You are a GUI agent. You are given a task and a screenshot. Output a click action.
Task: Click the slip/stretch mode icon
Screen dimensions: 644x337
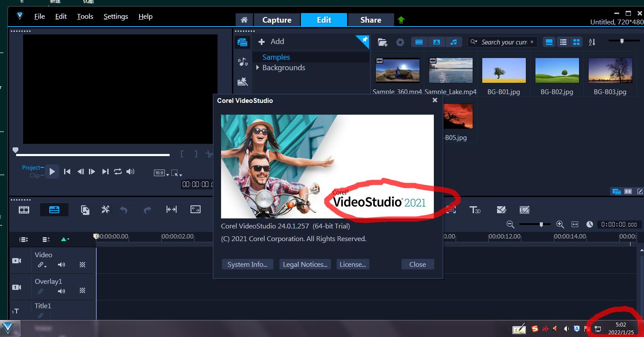point(171,210)
